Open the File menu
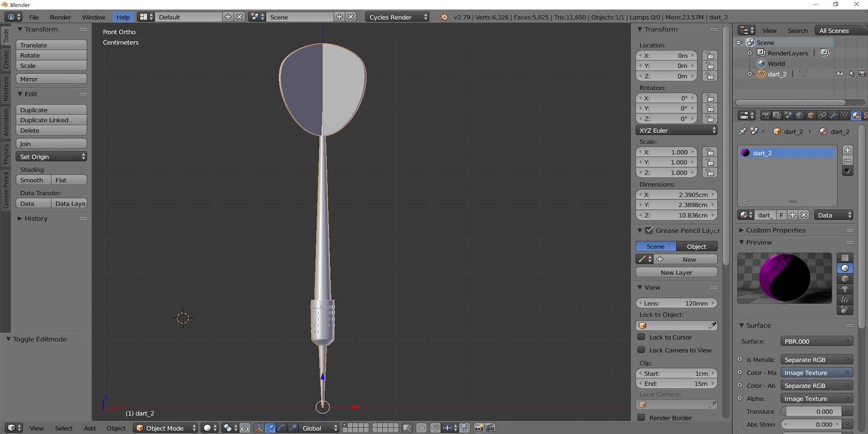868x434 pixels. (34, 17)
